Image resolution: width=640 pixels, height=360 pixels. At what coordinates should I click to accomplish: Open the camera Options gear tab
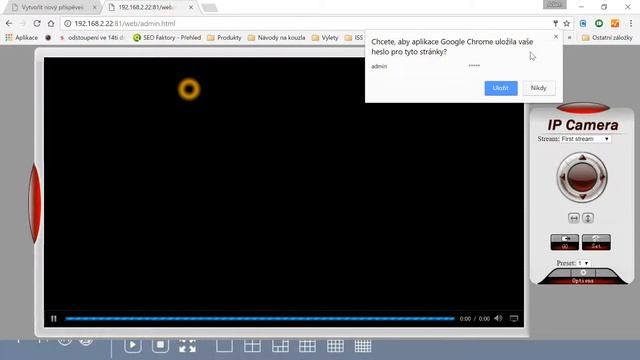pos(583,276)
